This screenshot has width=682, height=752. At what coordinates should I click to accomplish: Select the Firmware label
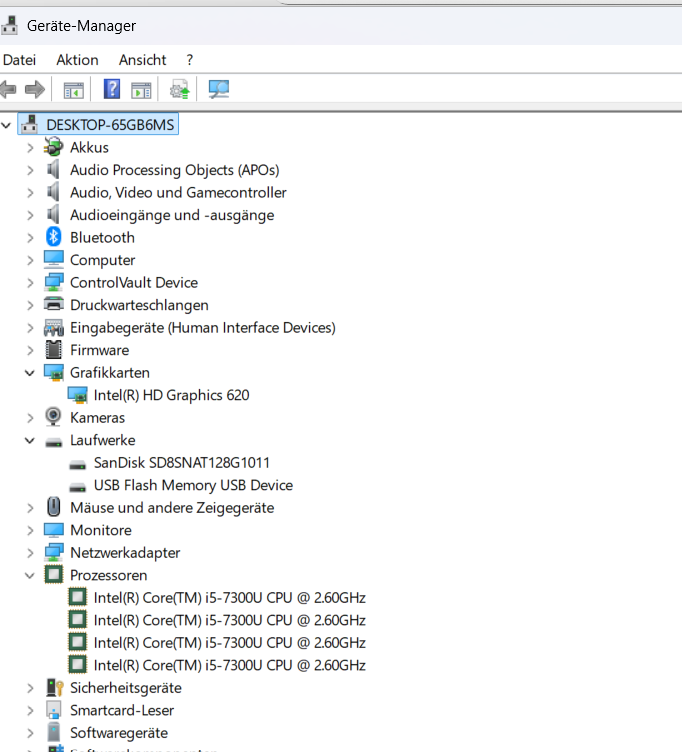tap(99, 350)
